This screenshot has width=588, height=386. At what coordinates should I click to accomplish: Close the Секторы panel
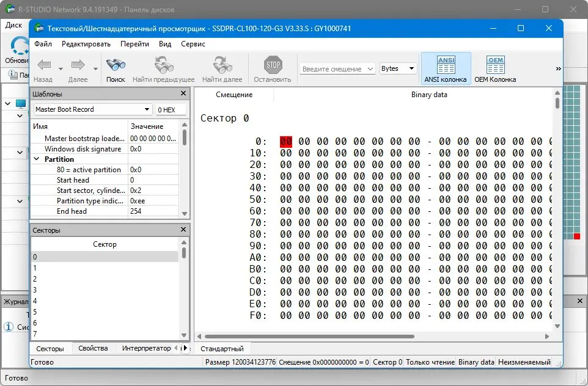pos(183,230)
